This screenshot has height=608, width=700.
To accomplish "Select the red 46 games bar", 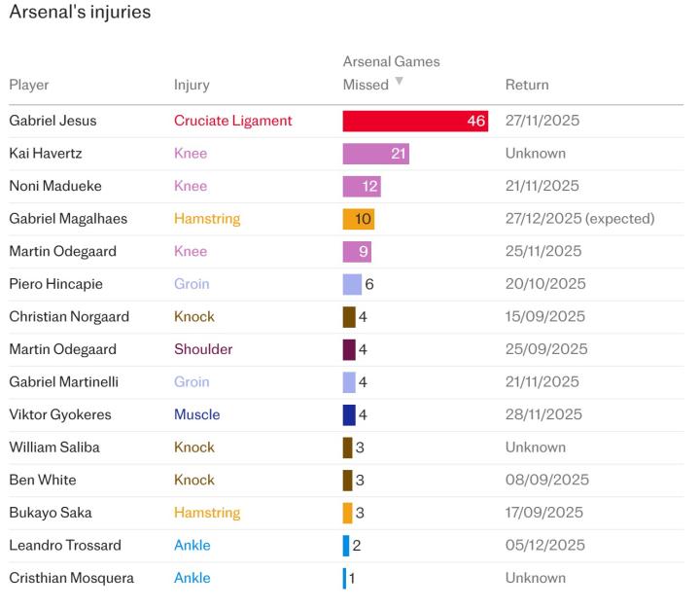I will (x=415, y=121).
